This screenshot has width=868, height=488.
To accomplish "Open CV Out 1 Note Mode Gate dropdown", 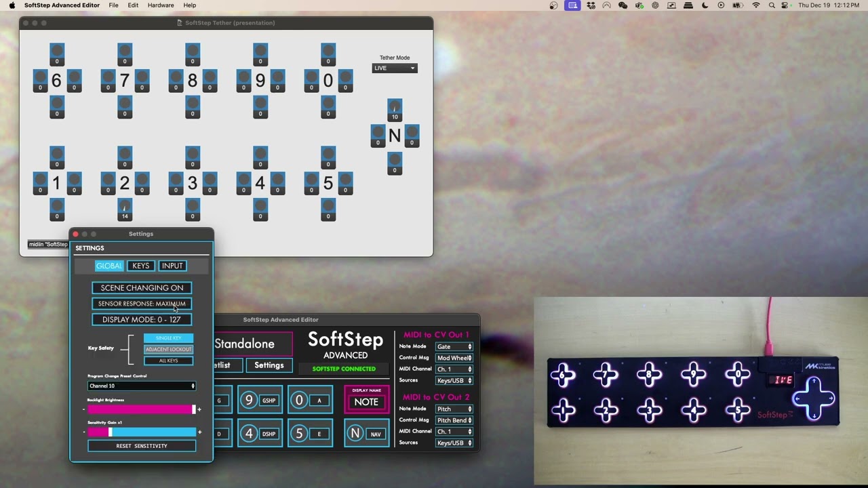I will point(454,346).
